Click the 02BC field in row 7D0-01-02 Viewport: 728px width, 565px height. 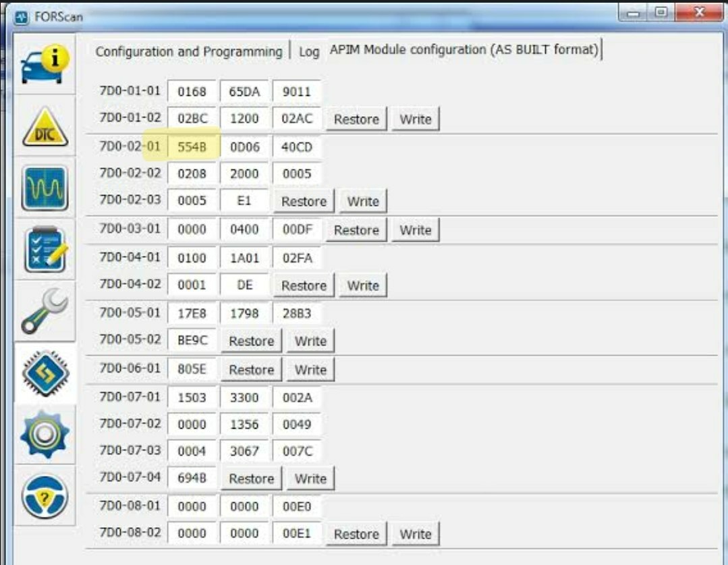[x=192, y=119]
